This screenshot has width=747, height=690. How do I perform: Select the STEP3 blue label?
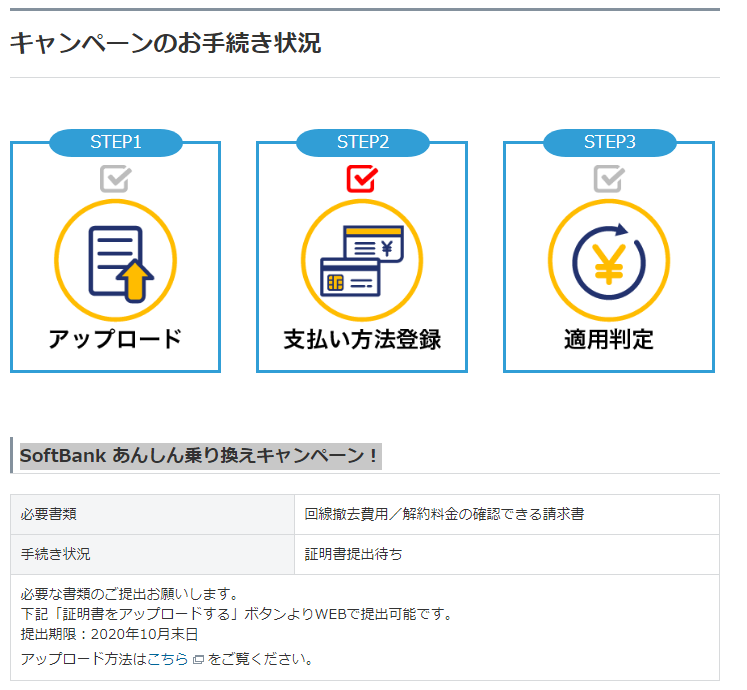[x=610, y=142]
